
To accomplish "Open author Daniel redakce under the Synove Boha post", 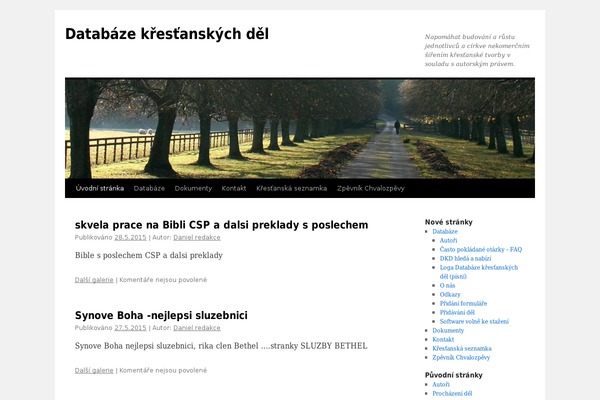I will point(197,328).
